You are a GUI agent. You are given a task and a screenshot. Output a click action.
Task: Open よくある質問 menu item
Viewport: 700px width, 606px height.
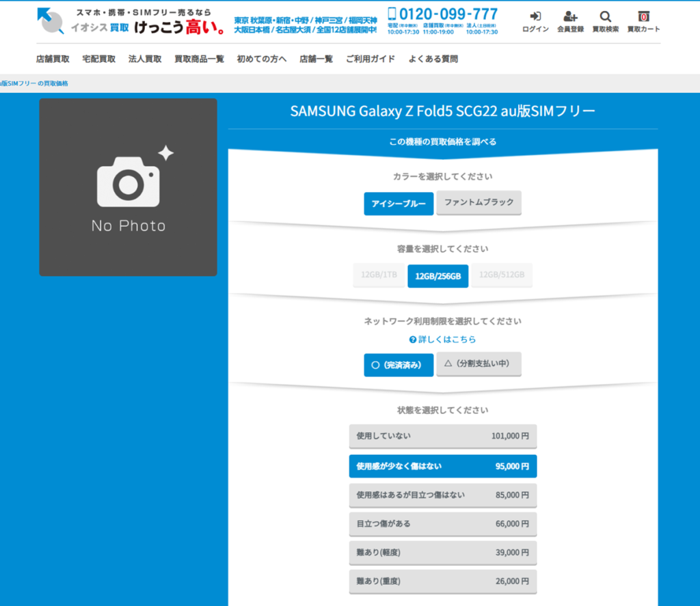coord(433,59)
